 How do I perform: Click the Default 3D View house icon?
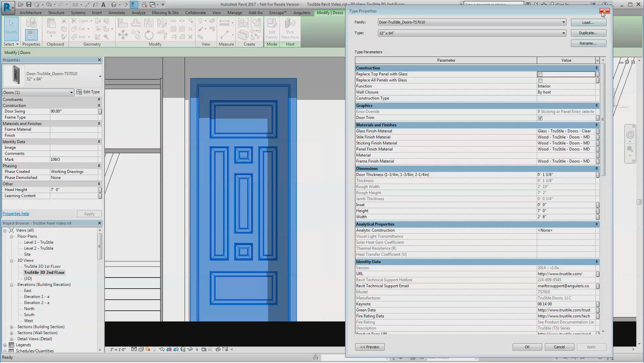coord(114,4)
